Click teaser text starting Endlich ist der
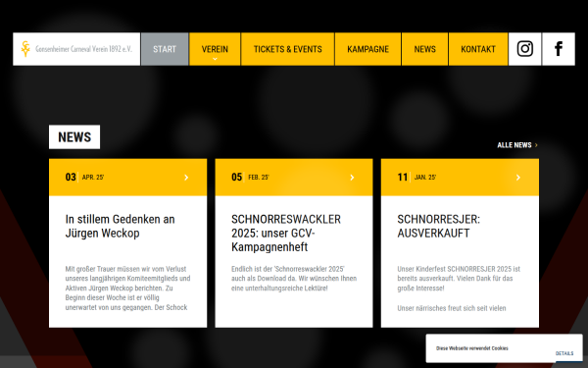This screenshot has width=588, height=368. pos(294,279)
